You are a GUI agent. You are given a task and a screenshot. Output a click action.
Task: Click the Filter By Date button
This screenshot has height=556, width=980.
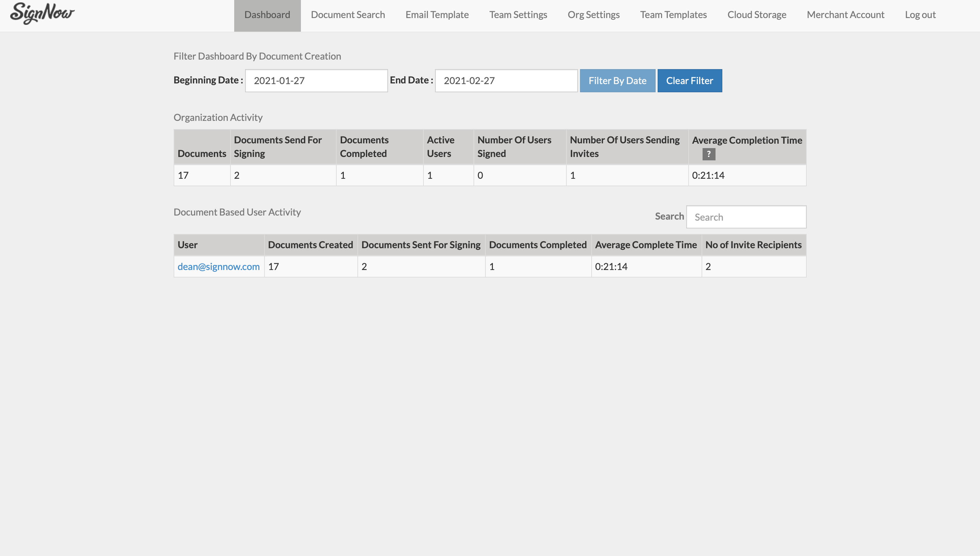click(617, 80)
